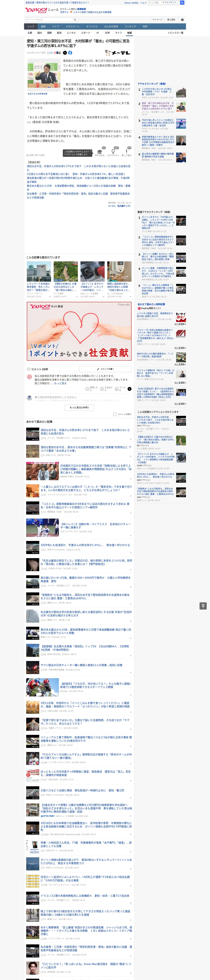The height and width of the screenshot is (980, 210).
Task: Click 記事に関する報告 report icon link
Action: pos(36,155)
